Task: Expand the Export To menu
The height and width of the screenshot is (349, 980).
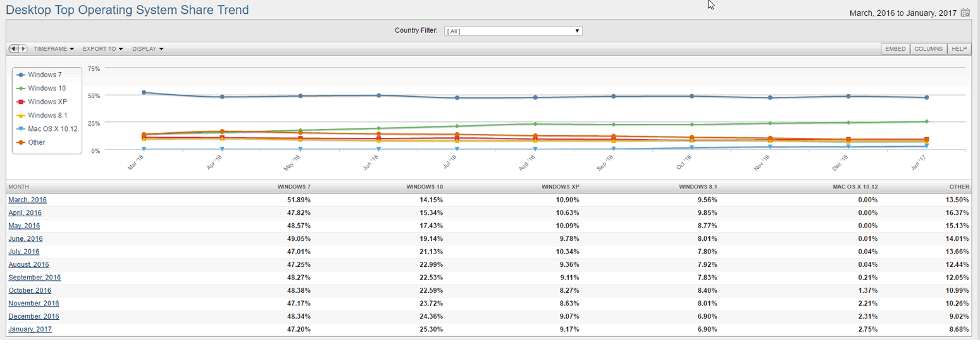Action: pyautogui.click(x=102, y=49)
